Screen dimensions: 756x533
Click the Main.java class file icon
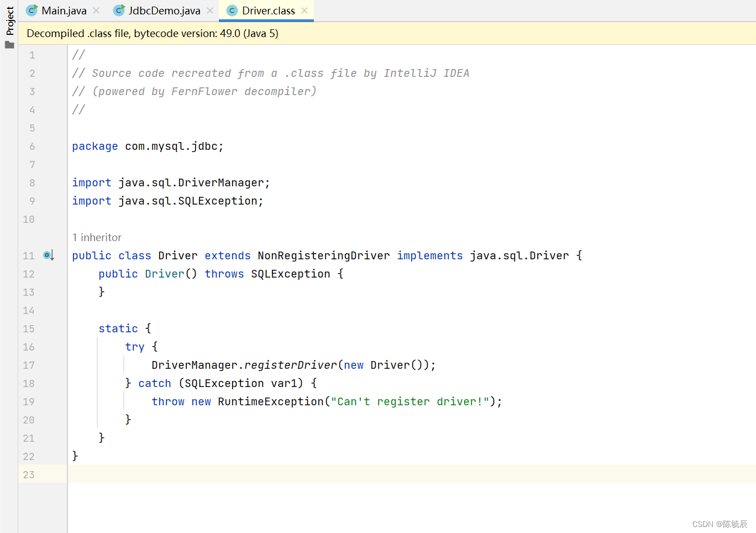[x=32, y=11]
